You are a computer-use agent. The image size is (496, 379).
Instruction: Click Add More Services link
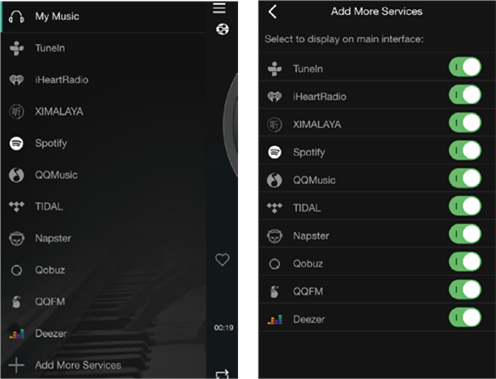78,365
